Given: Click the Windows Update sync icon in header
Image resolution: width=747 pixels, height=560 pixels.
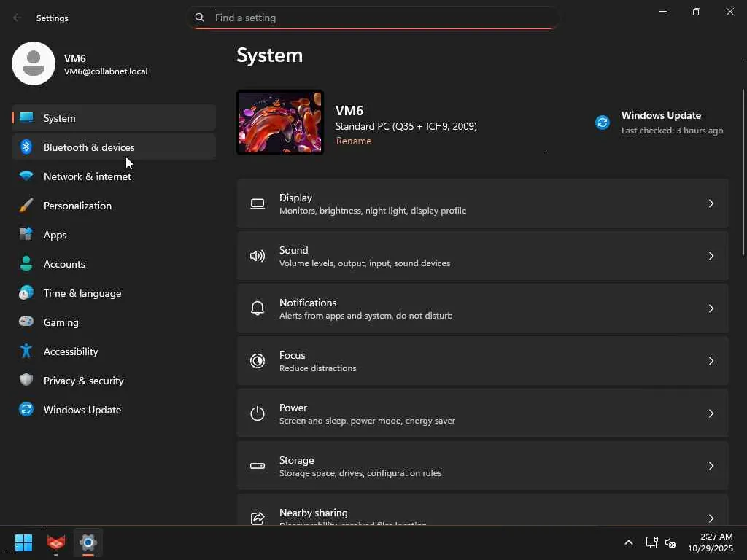Looking at the screenshot, I should [603, 122].
